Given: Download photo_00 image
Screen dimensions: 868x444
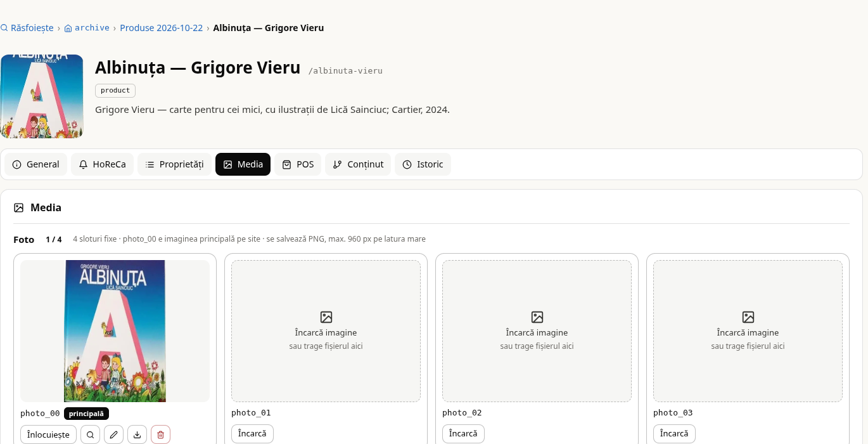Looking at the screenshot, I should pos(137,434).
